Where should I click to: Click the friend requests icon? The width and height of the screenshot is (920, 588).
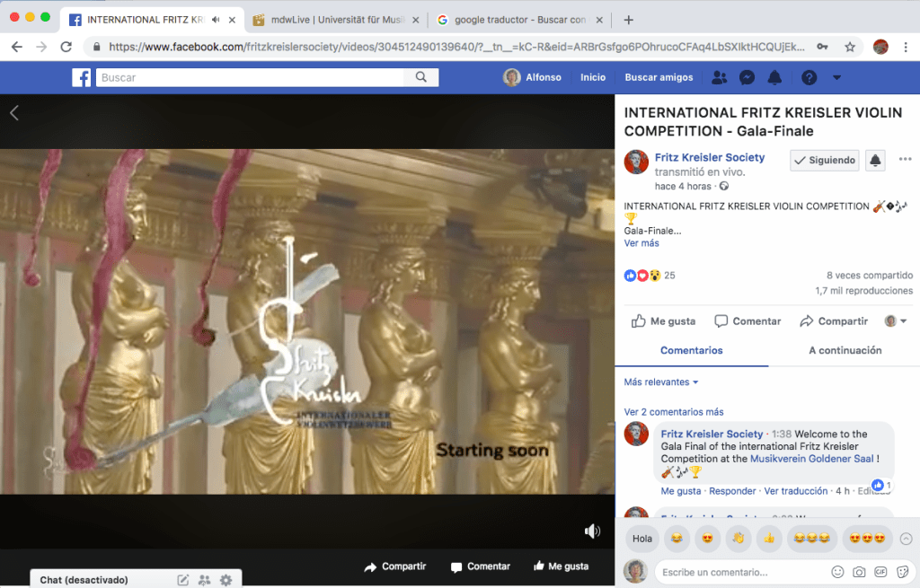tap(719, 78)
